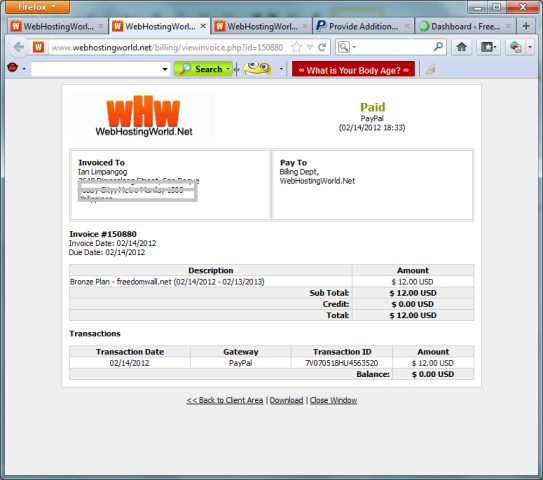Image resolution: width=543 pixels, height=480 pixels.
Task: Open the bookmarks menu button
Action: click(489, 47)
